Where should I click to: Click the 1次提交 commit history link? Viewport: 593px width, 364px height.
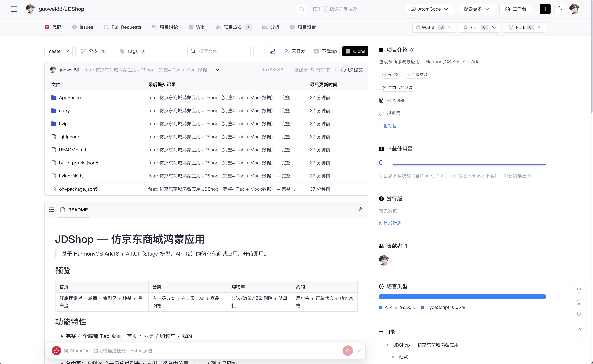pos(352,70)
